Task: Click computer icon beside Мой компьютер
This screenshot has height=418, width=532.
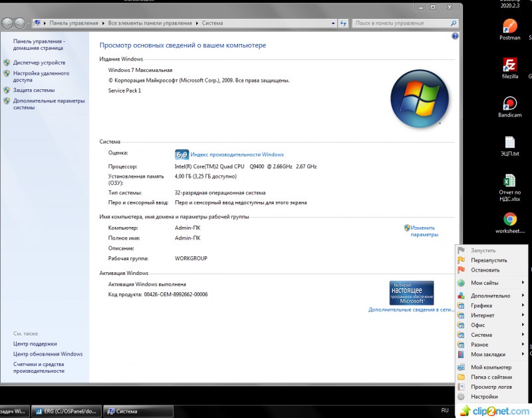Action: (x=461, y=367)
